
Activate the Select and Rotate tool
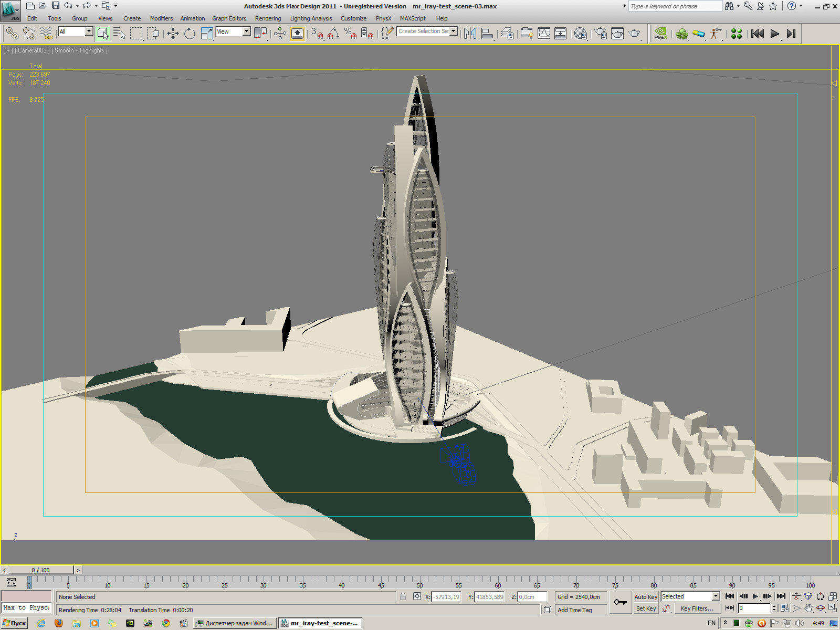(x=190, y=34)
